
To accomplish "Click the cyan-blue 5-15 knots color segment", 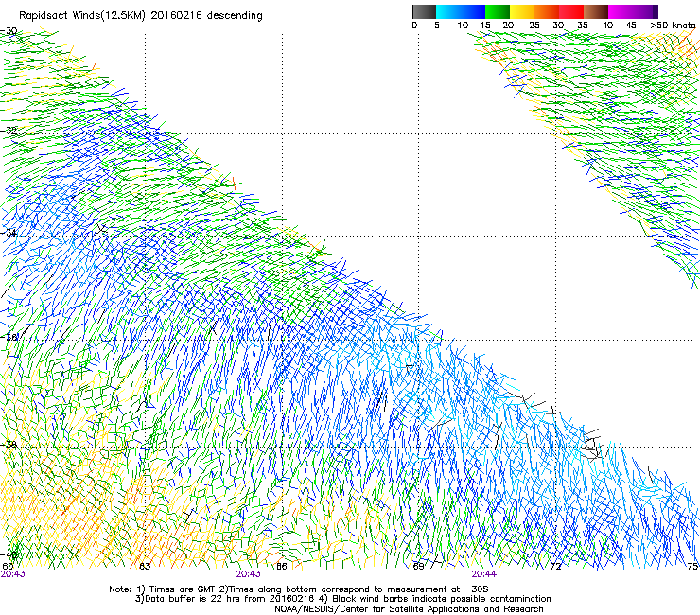I will point(461,11).
